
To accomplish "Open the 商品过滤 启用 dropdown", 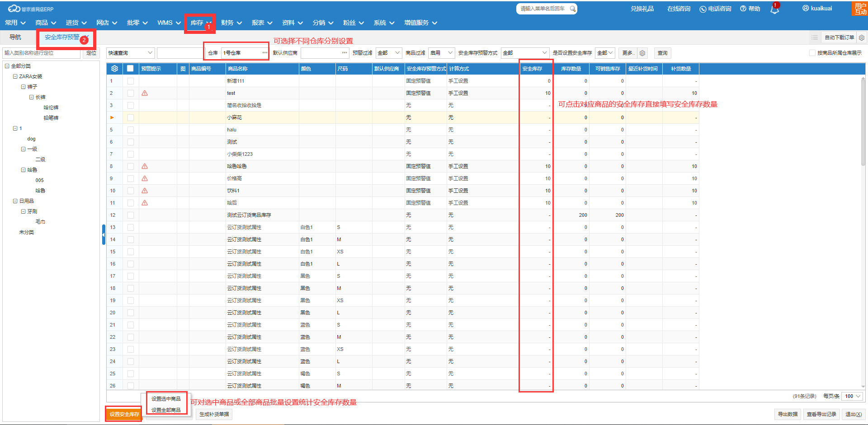I will click(x=441, y=53).
